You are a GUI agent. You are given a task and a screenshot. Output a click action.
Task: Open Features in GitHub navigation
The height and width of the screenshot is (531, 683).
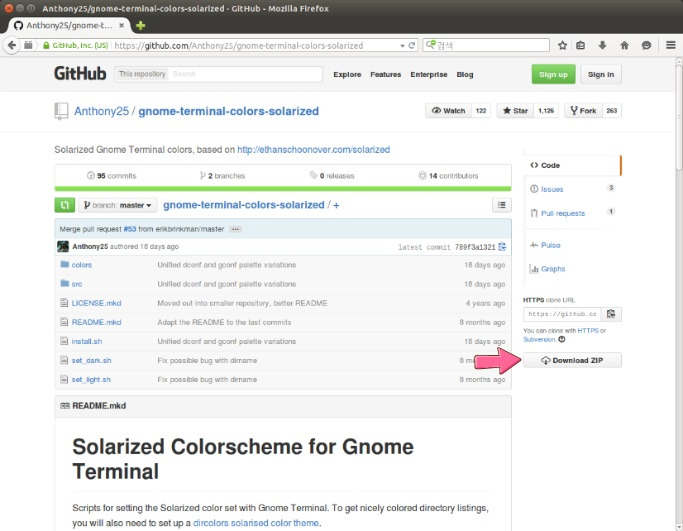pyautogui.click(x=385, y=74)
